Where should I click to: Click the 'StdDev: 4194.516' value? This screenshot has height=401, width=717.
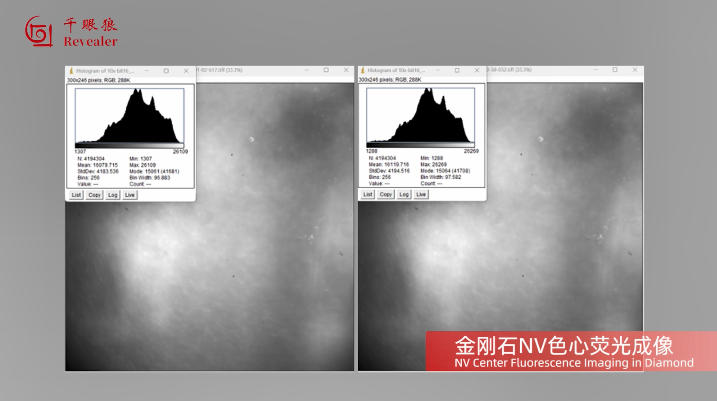click(389, 171)
